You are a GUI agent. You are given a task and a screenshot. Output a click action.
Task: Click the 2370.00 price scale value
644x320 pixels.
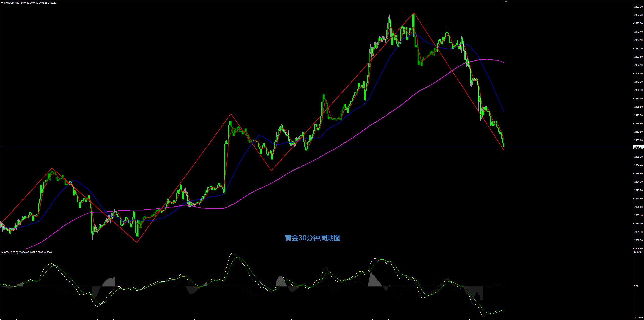coord(638,207)
